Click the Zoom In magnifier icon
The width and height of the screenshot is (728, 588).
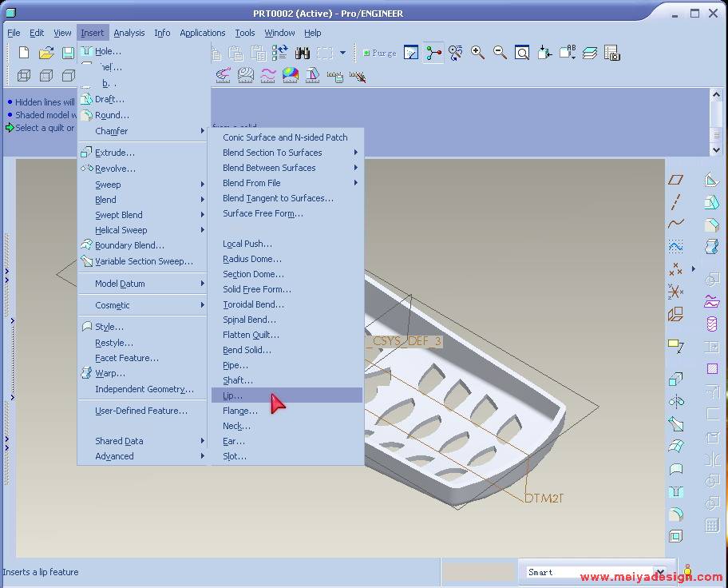pos(477,53)
